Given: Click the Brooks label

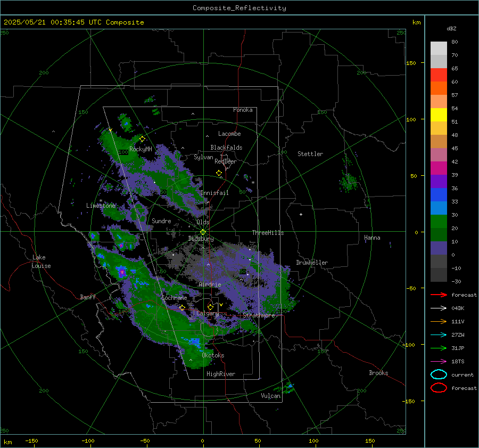Looking at the screenshot, I should pos(378,373).
